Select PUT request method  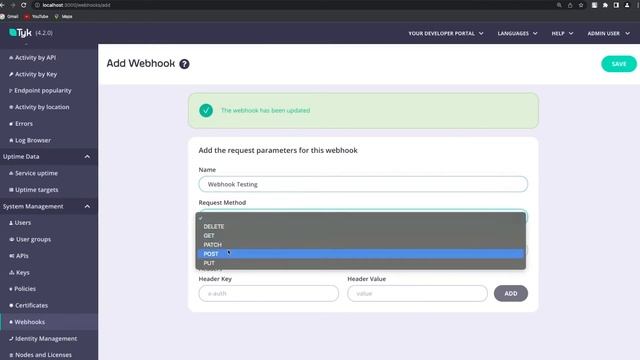coord(361,263)
